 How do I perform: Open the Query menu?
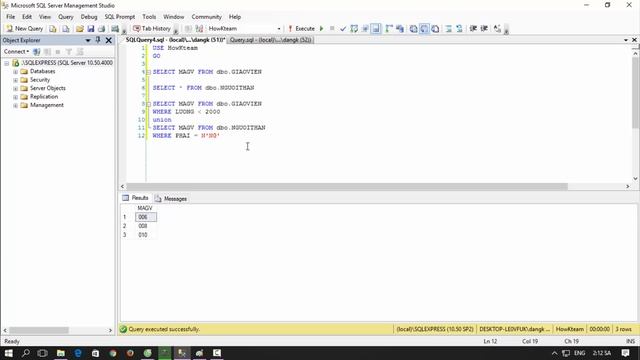[66, 17]
